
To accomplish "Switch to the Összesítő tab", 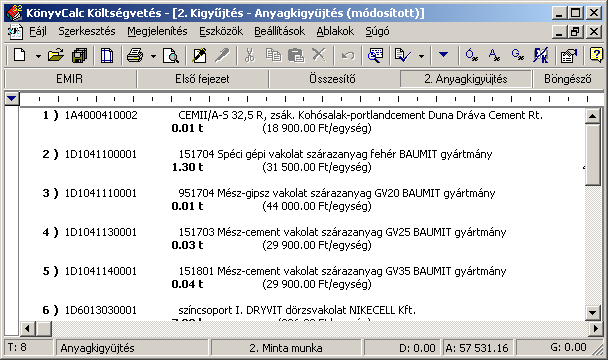I will point(332,79).
